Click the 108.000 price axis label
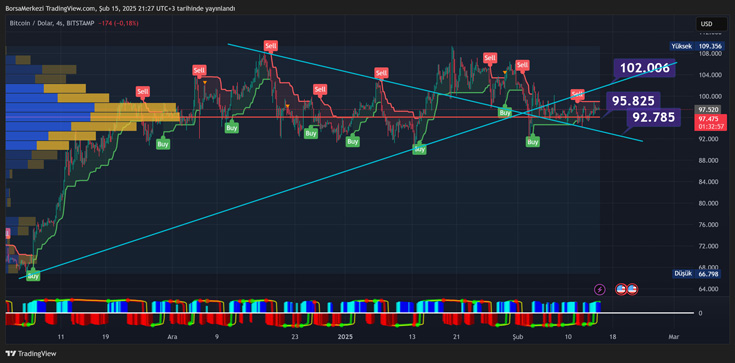The width and height of the screenshot is (735, 363). [x=709, y=53]
